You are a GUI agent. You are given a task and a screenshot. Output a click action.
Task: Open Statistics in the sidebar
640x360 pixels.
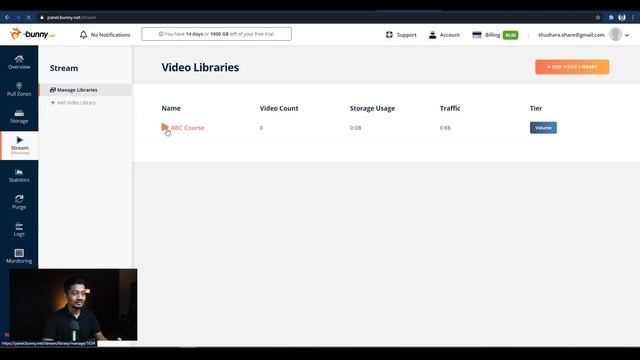point(19,175)
